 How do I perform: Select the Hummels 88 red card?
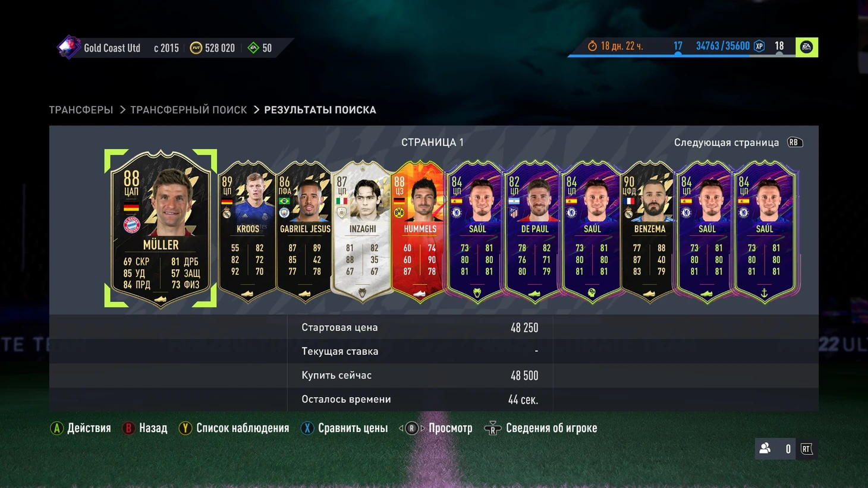pyautogui.click(x=420, y=232)
